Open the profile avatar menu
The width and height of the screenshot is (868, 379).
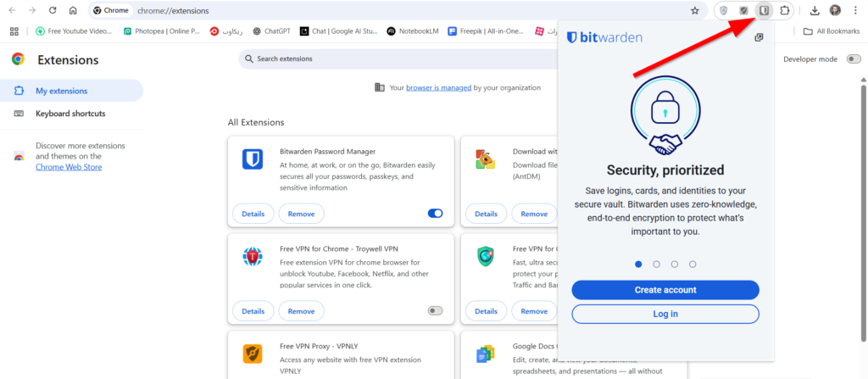coord(835,10)
